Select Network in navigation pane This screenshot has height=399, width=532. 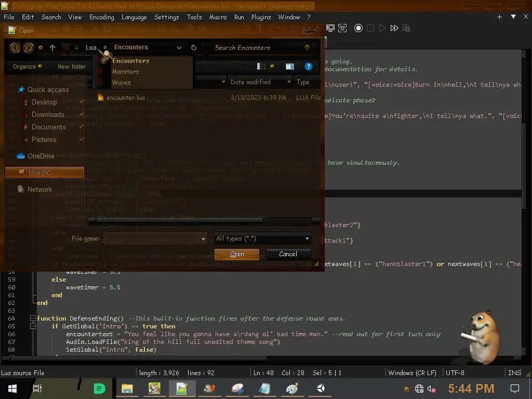[x=39, y=189]
